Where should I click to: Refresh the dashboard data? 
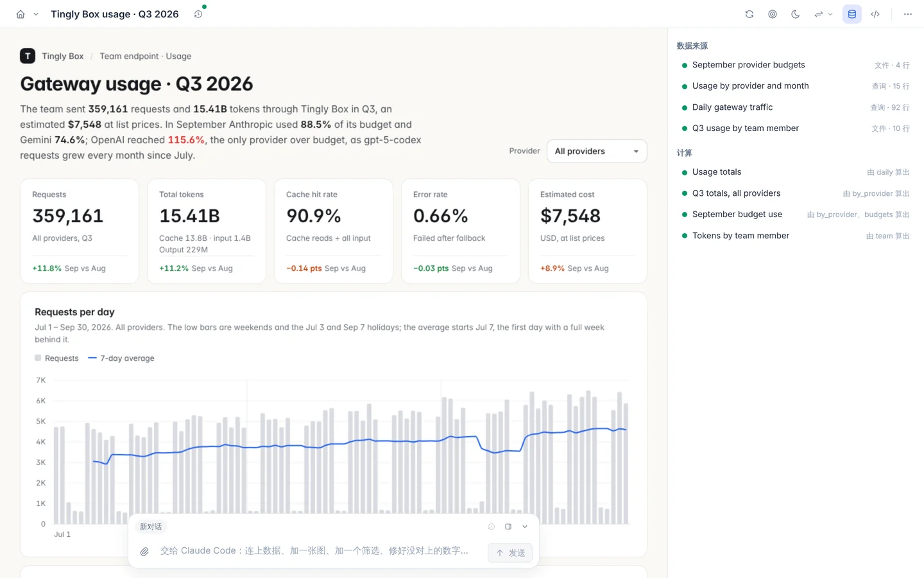tap(749, 14)
